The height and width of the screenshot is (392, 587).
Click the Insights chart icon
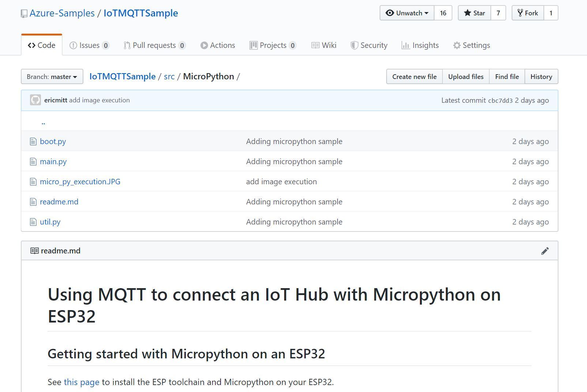pos(406,45)
